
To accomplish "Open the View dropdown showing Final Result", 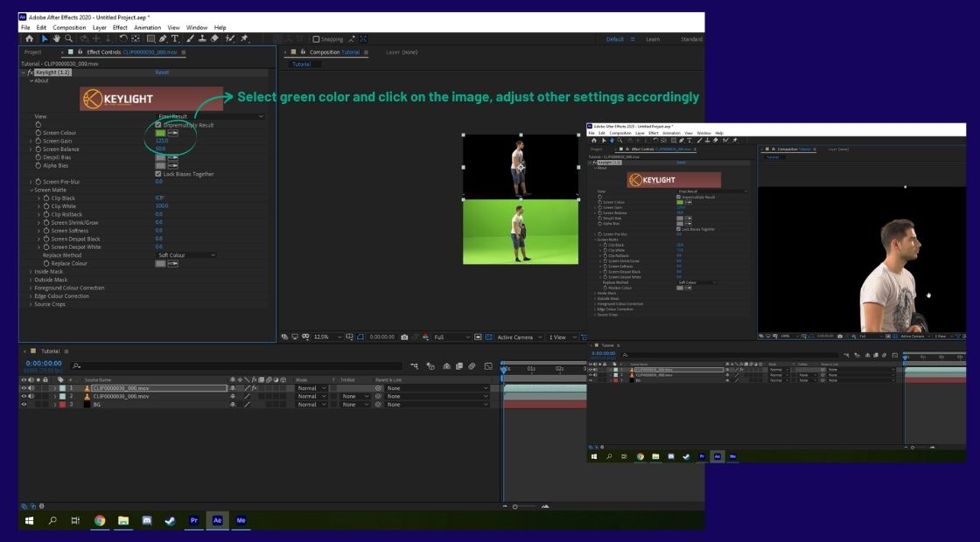I will (210, 115).
